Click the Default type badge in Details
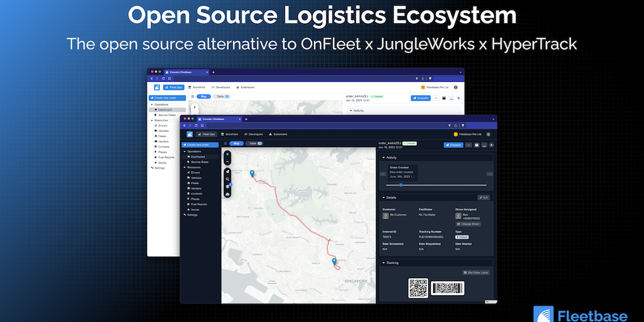This screenshot has height=322, width=644. [x=462, y=237]
